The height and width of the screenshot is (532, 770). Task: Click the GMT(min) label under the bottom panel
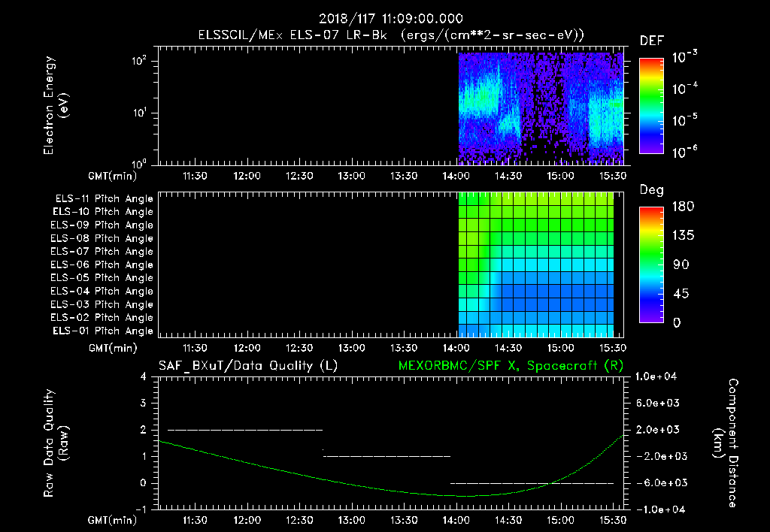tap(113, 520)
